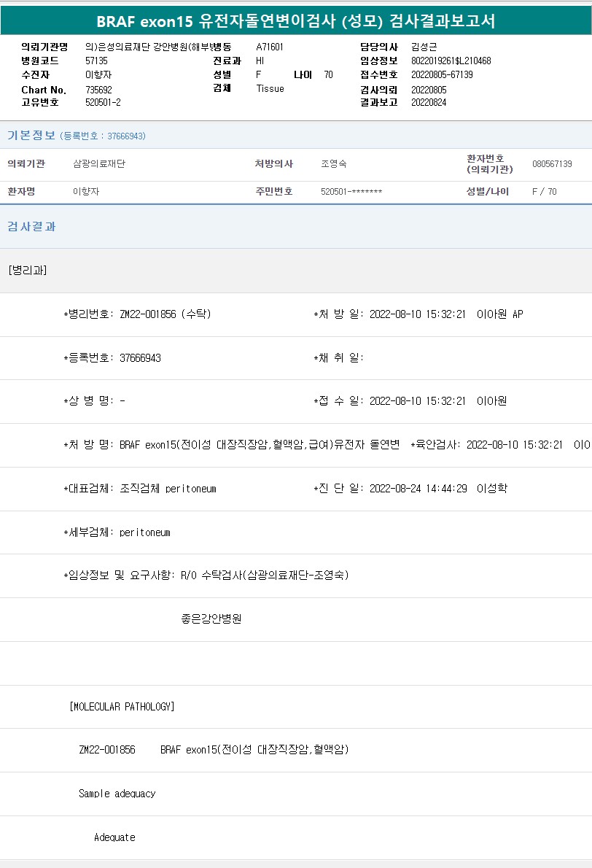Click the 좋은강안병원 hospital name text
The image size is (592, 868).
click(x=211, y=619)
